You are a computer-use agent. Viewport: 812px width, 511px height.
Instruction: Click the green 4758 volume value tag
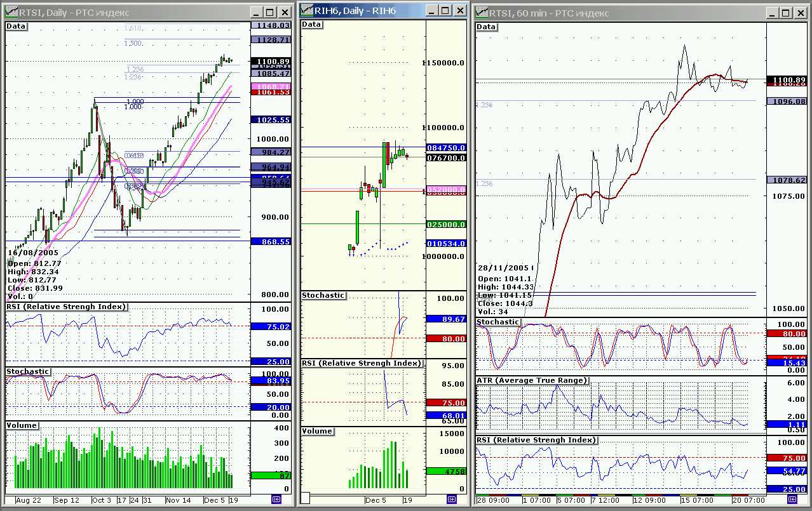pos(446,472)
